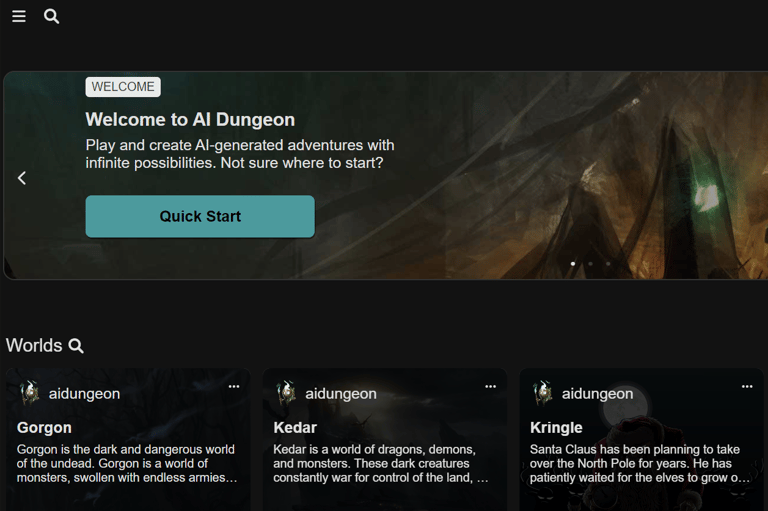
Task: Open the hamburger menu
Action: pyautogui.click(x=19, y=17)
